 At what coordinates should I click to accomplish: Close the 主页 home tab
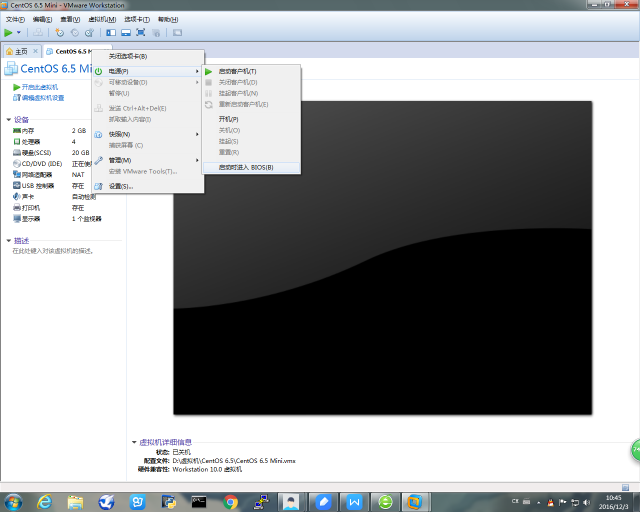tap(36, 51)
